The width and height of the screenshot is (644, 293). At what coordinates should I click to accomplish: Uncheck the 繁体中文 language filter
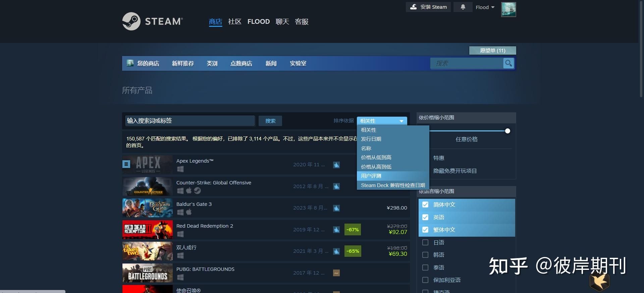[x=425, y=230]
